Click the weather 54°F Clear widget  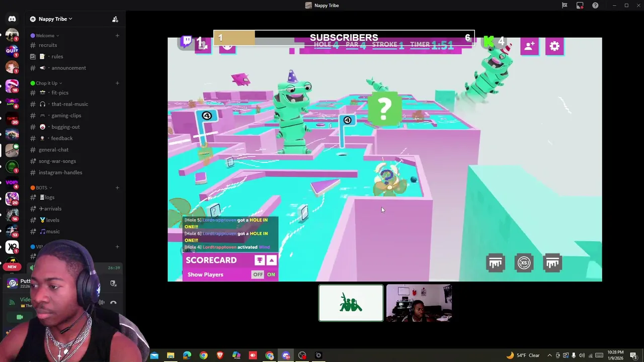coord(523,355)
